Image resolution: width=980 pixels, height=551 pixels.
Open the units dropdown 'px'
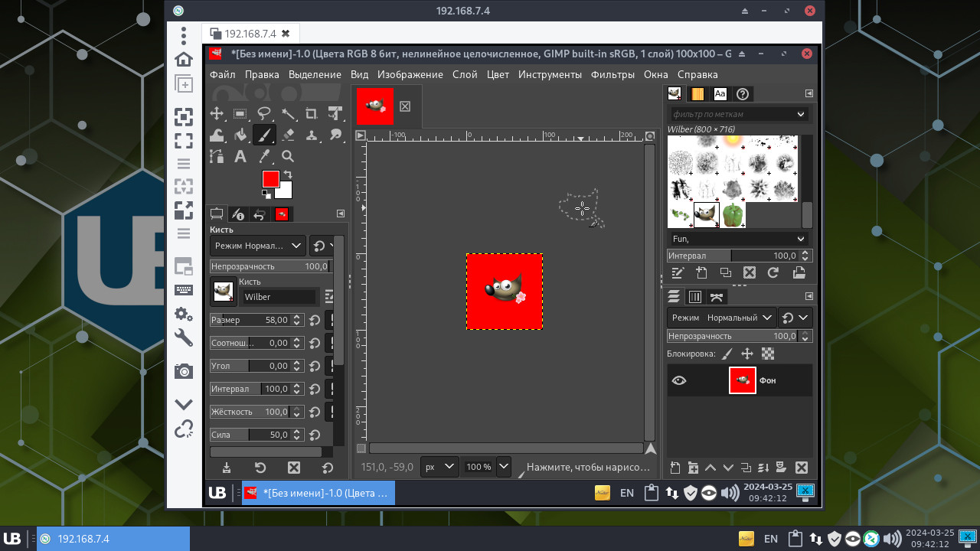tap(439, 466)
